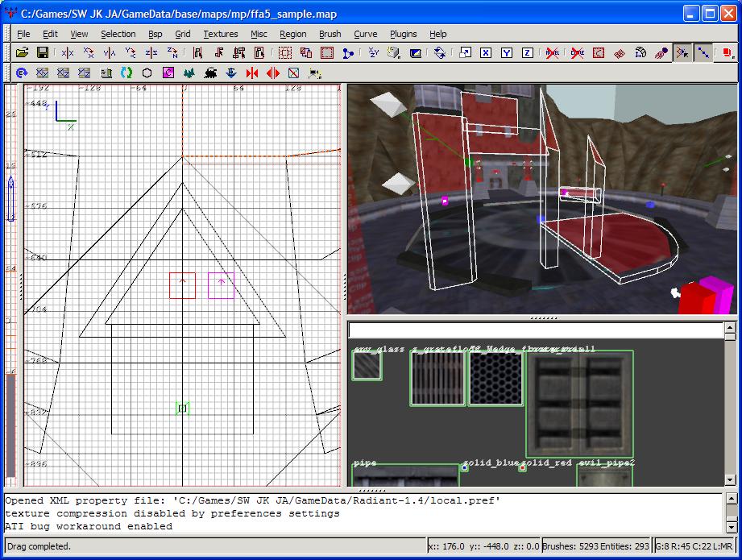Pick the solid_red texture swatch
The image size is (742, 560).
click(x=522, y=467)
